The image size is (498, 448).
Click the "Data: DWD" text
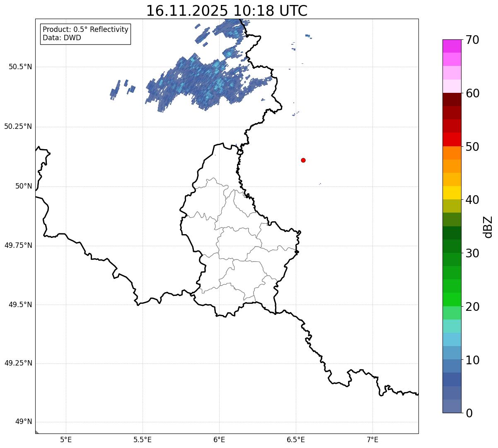coord(62,38)
